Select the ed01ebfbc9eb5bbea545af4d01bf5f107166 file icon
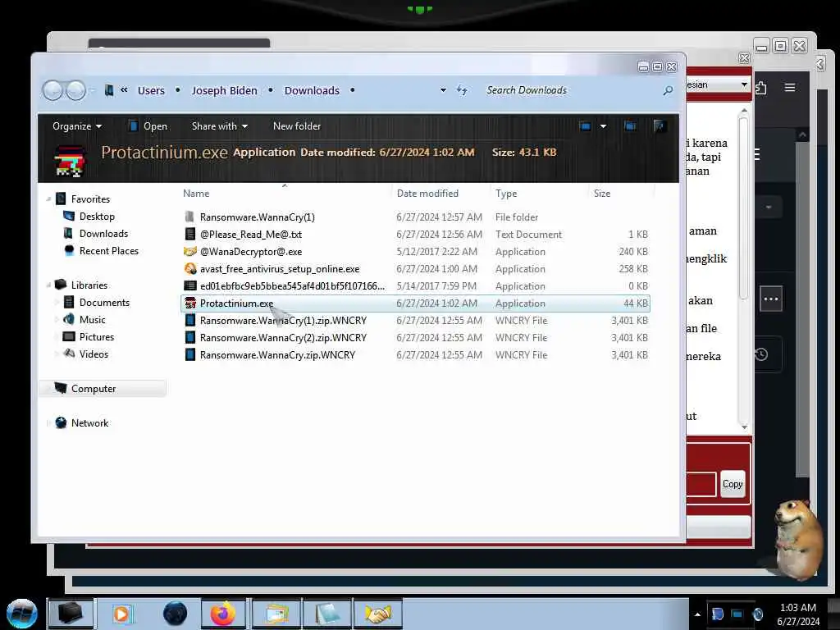This screenshot has width=840, height=630. 189,285
